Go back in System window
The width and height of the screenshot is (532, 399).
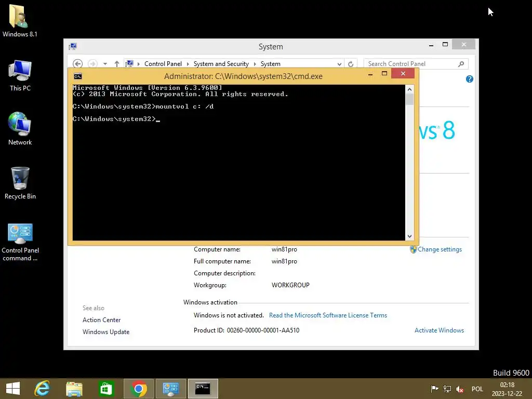[78, 64]
